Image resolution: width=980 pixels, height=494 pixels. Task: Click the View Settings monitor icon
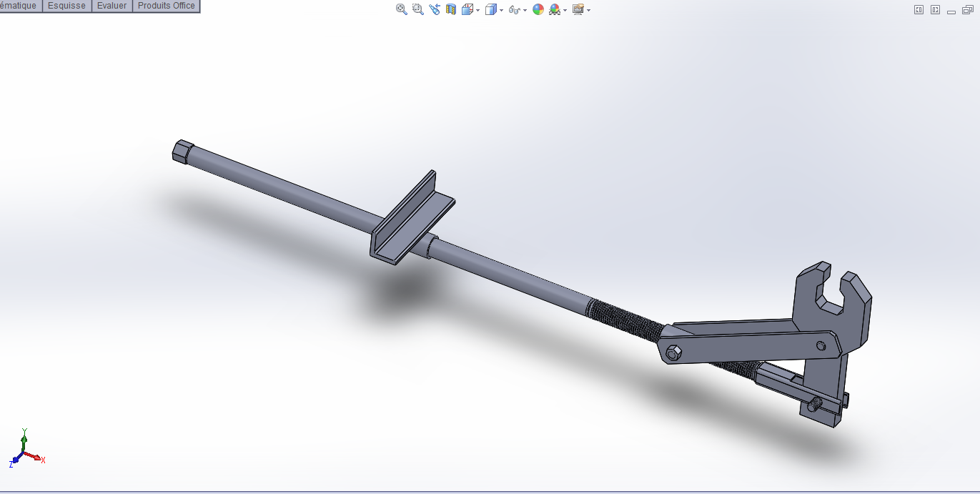[x=578, y=9]
